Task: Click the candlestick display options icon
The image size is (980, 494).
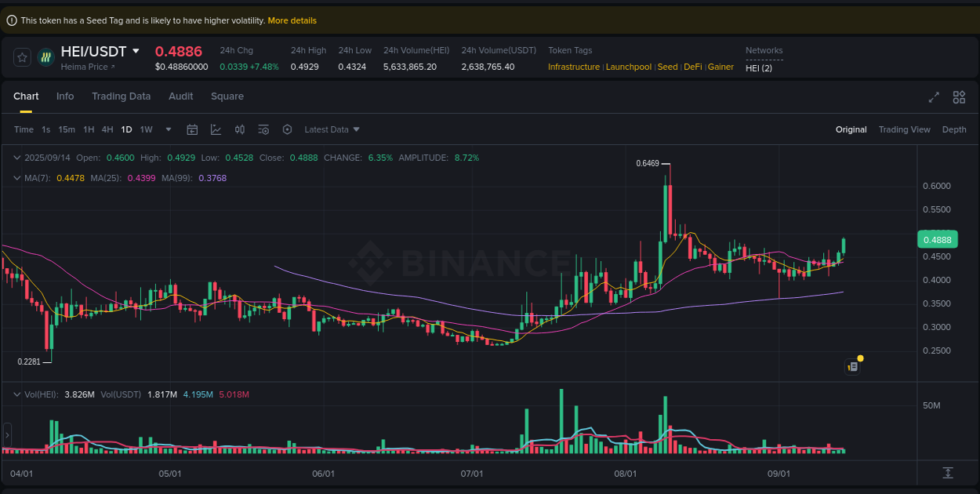Action: point(240,129)
